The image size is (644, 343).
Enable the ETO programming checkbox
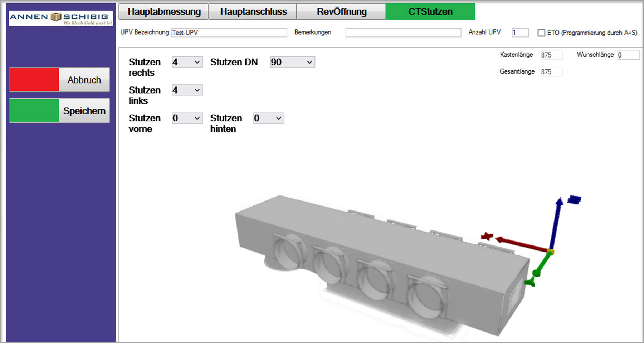coord(541,33)
